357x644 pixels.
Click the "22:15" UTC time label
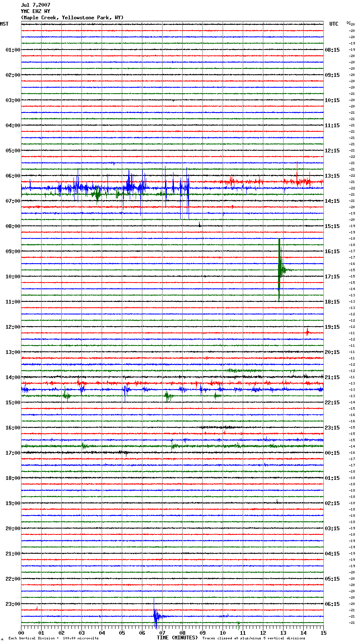332,403
